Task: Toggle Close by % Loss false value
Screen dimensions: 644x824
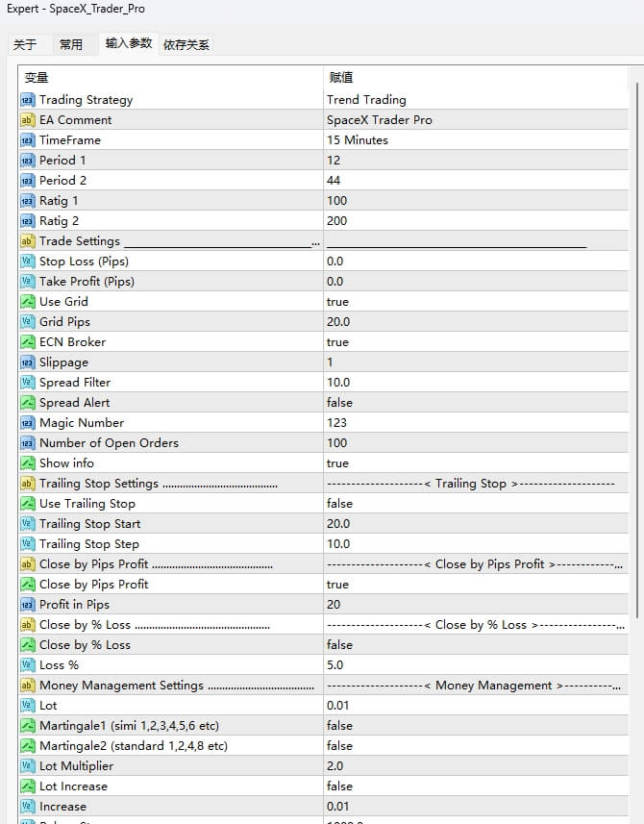Action: [x=339, y=645]
